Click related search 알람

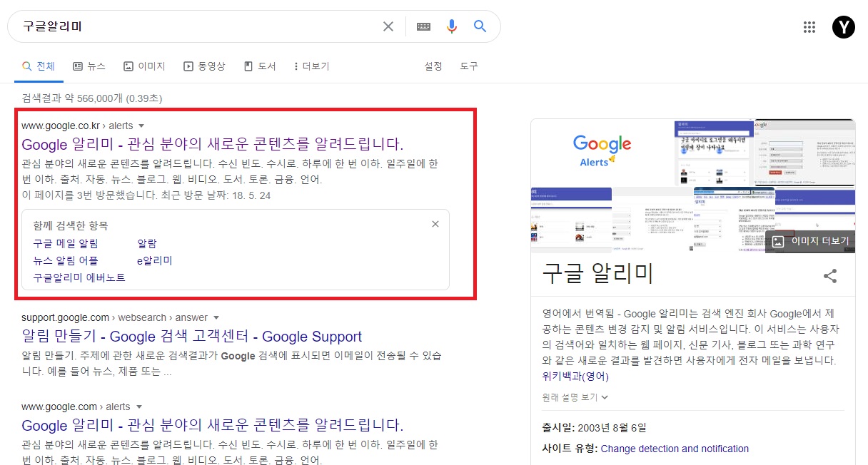(147, 243)
